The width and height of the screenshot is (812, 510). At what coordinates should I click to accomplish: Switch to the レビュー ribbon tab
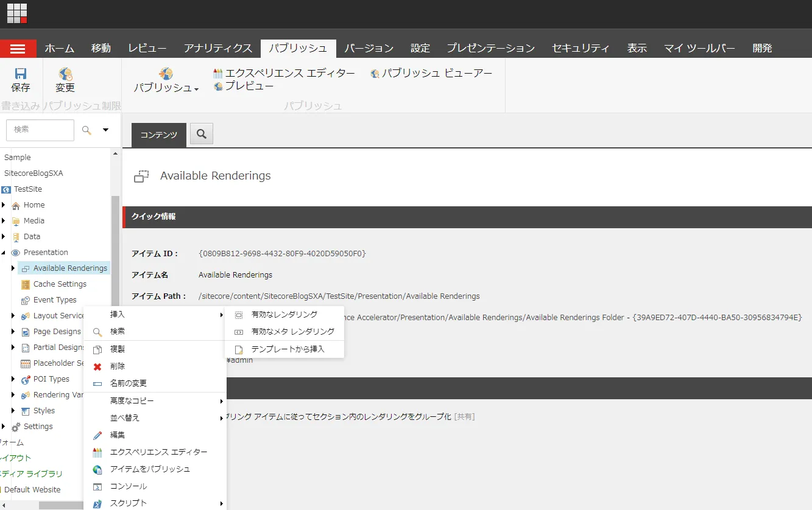[147, 49]
